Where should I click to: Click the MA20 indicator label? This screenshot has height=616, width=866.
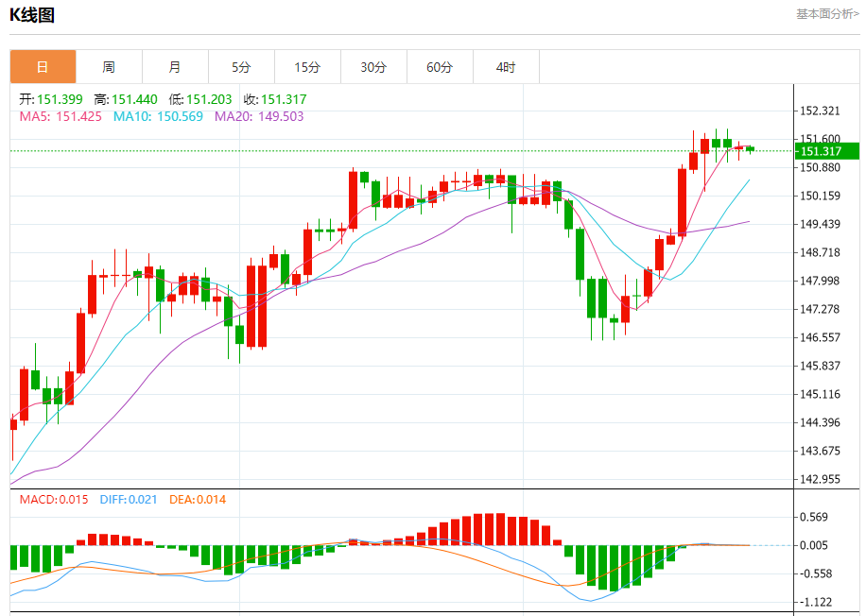259,116
